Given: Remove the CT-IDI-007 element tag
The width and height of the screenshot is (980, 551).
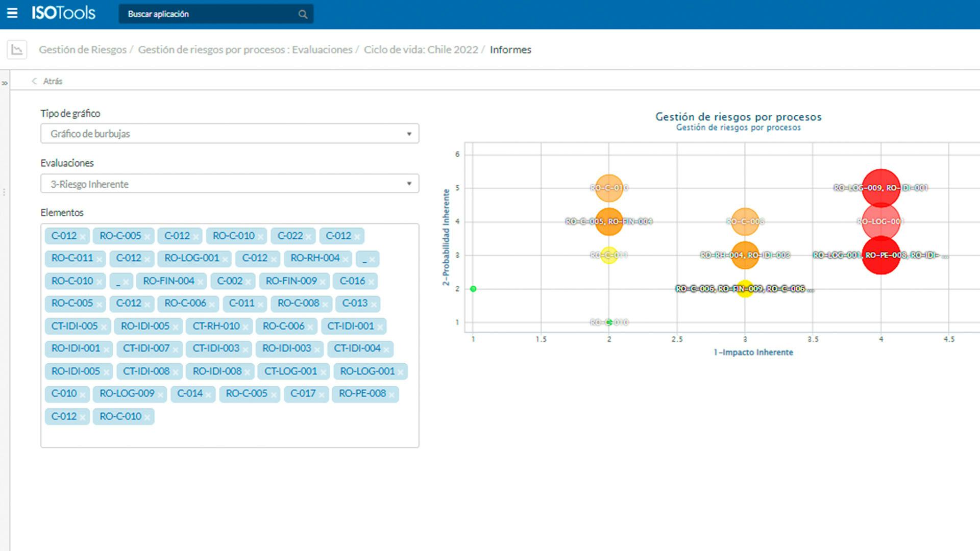Looking at the screenshot, I should (x=177, y=349).
